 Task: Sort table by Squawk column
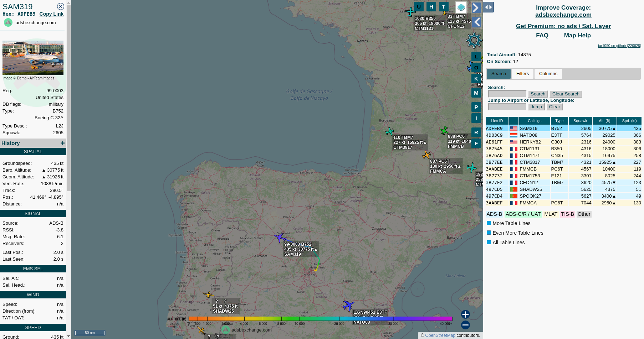click(580, 121)
